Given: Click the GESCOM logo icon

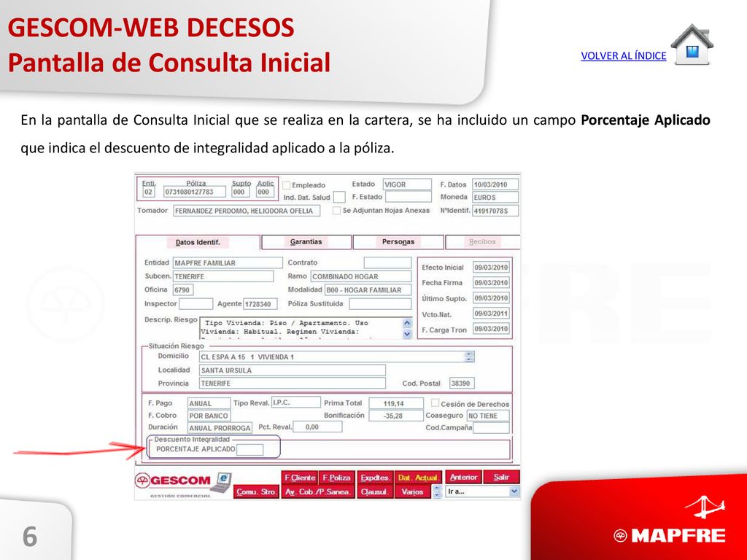Looking at the screenshot, I should pyautogui.click(x=142, y=481).
